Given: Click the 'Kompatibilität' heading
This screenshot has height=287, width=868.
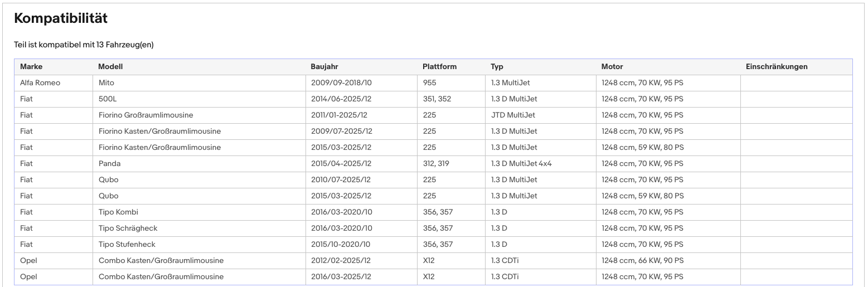Looking at the screenshot, I should point(60,18).
